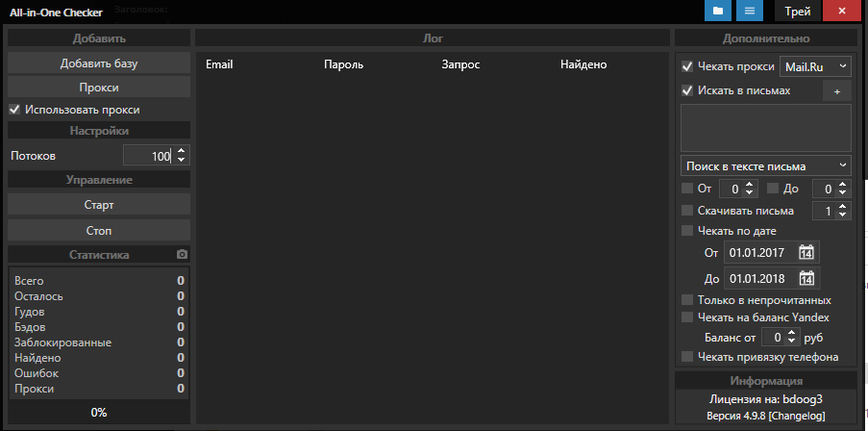Screen dimensions: 868x431
Task: Open the hamburger menu icon in title bar
Action: (750, 12)
